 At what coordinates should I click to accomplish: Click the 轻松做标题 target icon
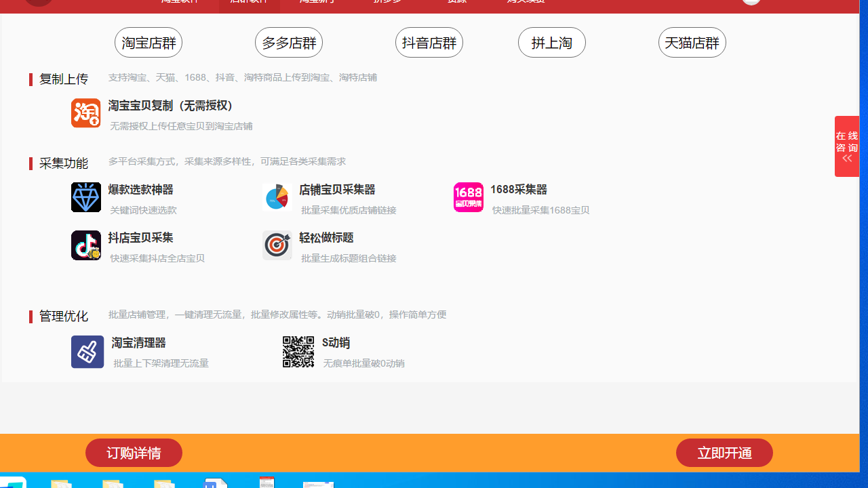pos(277,245)
